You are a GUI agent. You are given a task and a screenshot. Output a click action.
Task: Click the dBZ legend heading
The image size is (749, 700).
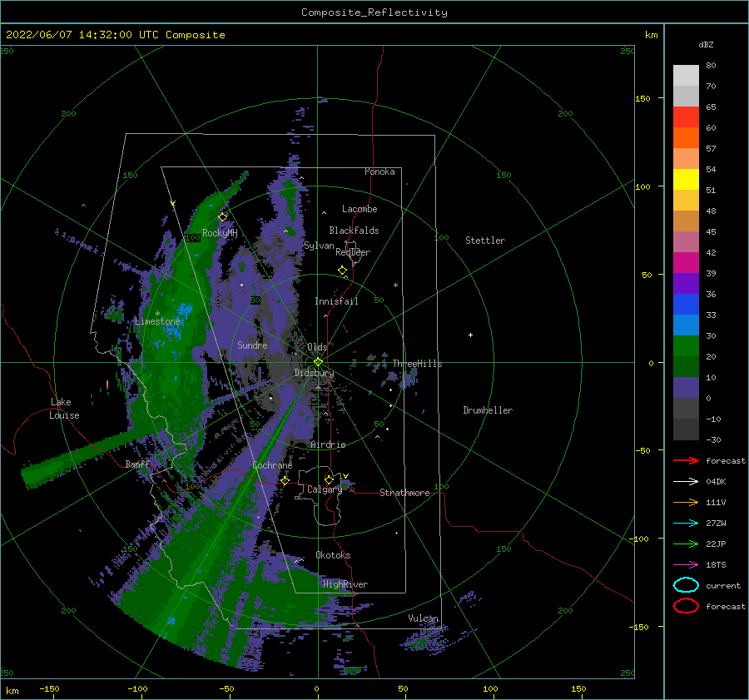tap(706, 44)
